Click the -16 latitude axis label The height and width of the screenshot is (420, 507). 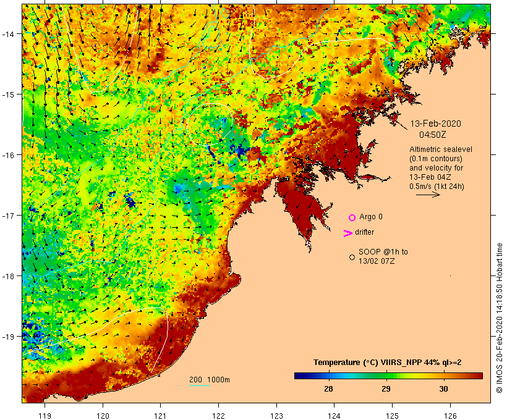point(8,155)
